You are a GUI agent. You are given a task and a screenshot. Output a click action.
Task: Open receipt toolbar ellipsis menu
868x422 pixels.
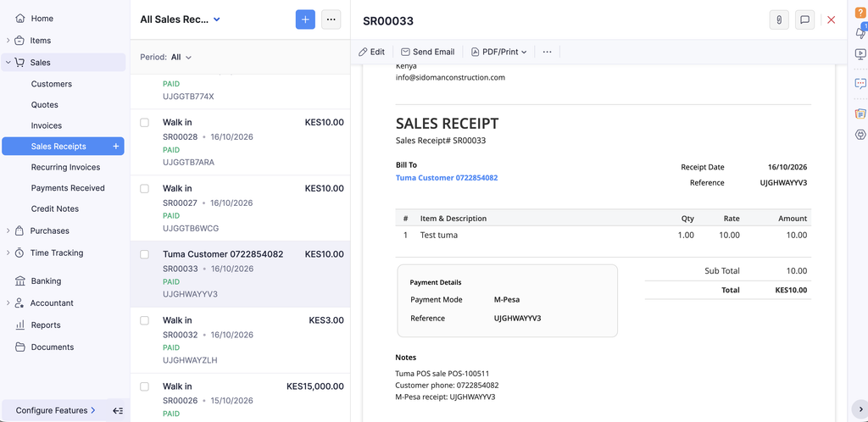point(547,52)
